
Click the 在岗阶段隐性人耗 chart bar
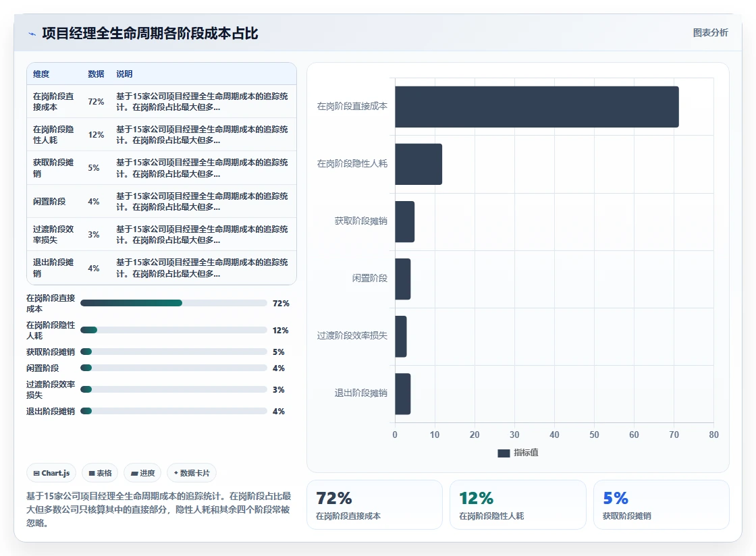pyautogui.click(x=418, y=164)
